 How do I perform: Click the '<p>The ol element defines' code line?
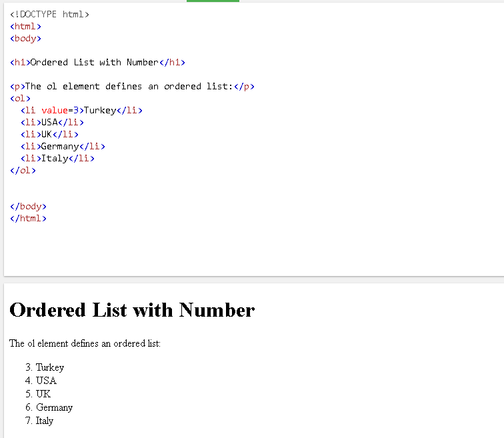132,86
